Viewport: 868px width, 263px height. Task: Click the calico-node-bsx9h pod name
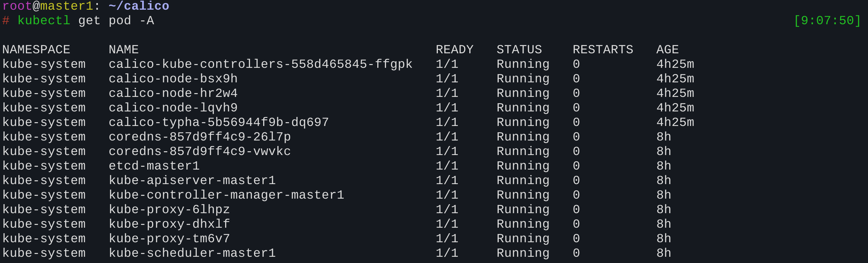173,79
